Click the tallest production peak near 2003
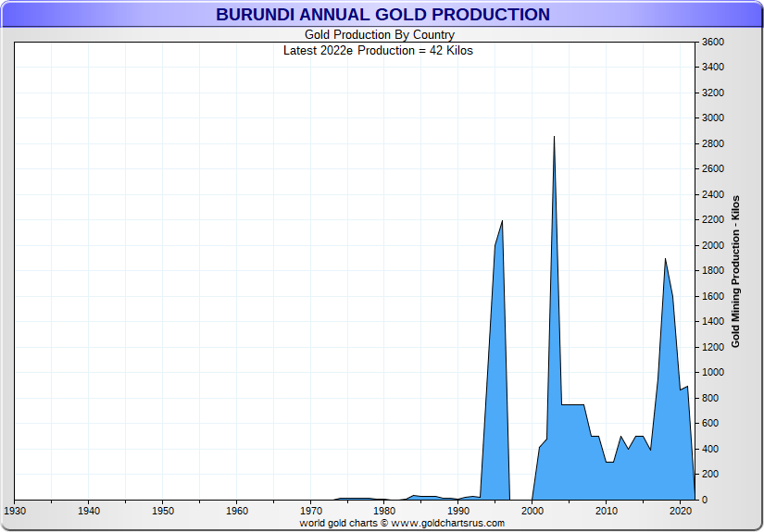Viewport: 764px width, 532px height. 554,138
